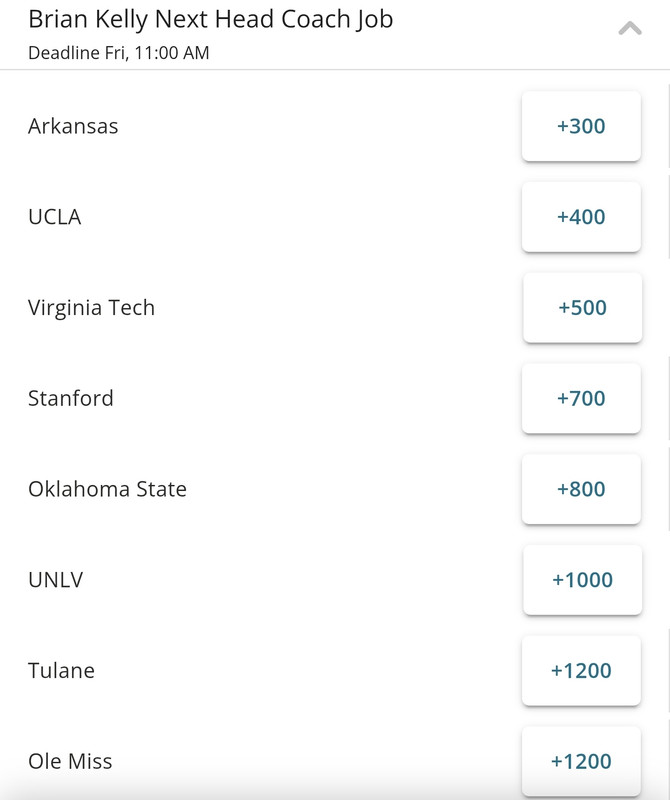The image size is (670, 800).
Task: Click the Stanford selection label
Action: coord(71,398)
